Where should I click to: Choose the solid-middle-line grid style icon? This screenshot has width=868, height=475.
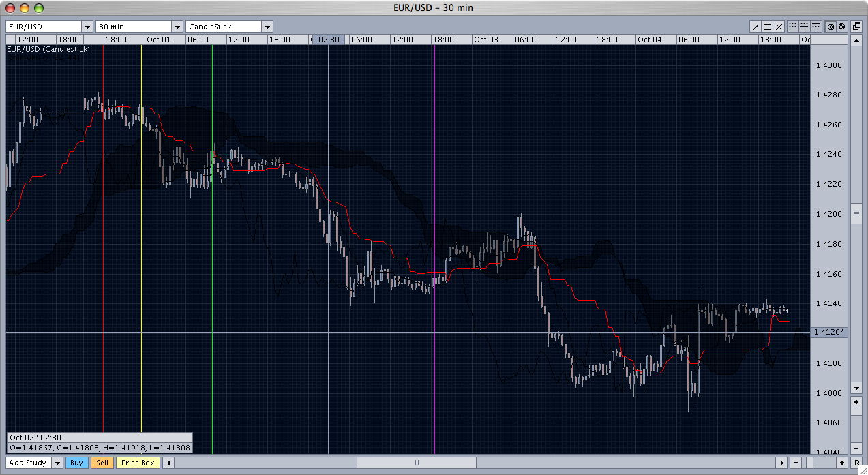[804, 27]
